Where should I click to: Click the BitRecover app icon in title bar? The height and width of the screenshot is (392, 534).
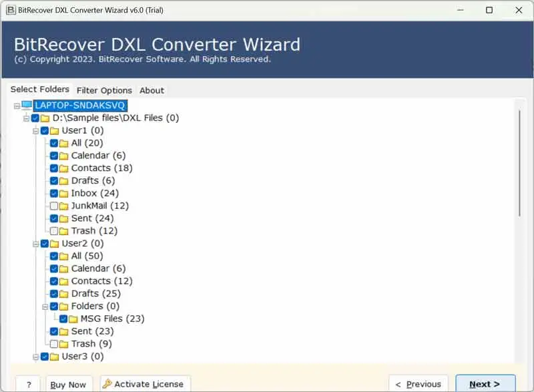[x=9, y=10]
